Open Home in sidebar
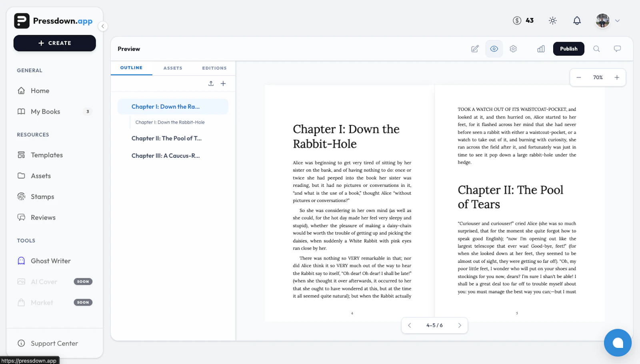Screen dimensions: 640x364 click(x=40, y=91)
